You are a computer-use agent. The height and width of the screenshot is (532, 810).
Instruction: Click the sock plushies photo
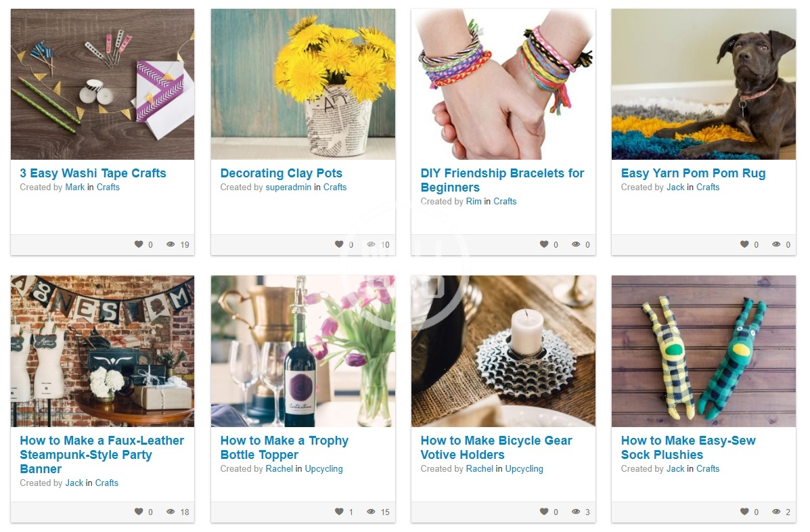[x=704, y=351]
